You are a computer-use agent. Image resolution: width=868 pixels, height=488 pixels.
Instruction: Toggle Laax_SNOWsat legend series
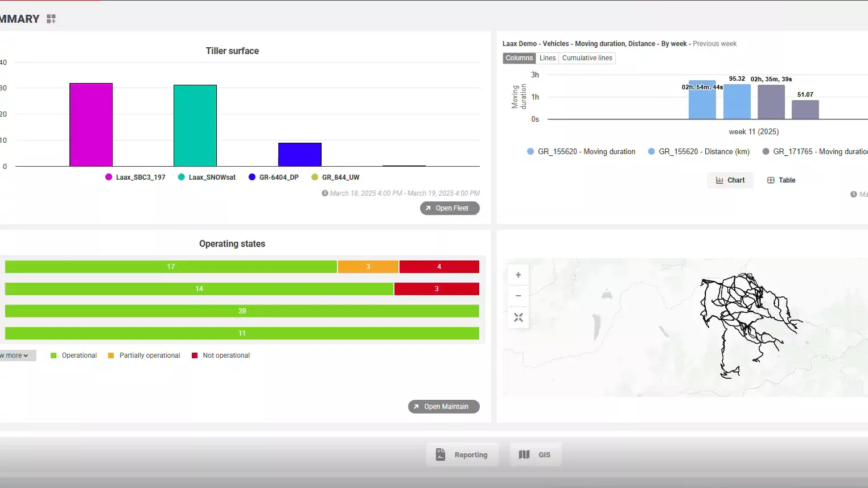click(x=207, y=177)
